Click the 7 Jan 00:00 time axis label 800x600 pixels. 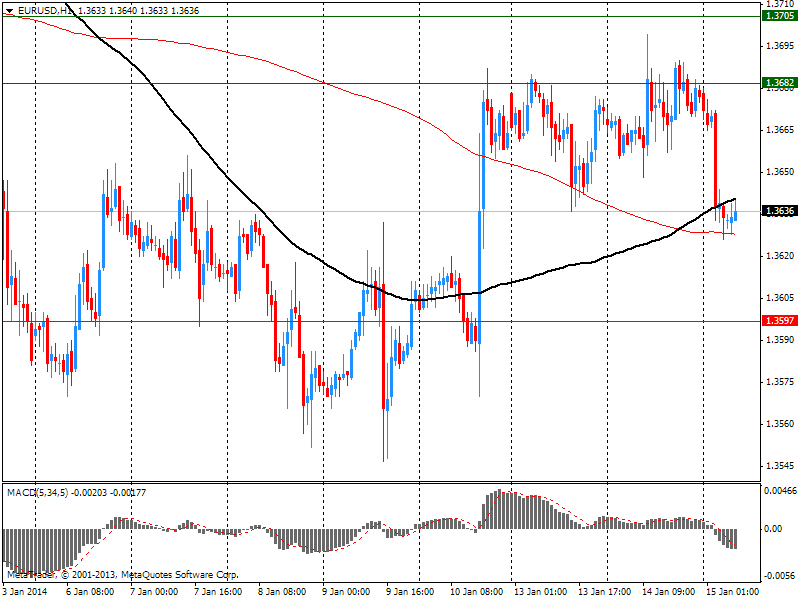coord(154,591)
